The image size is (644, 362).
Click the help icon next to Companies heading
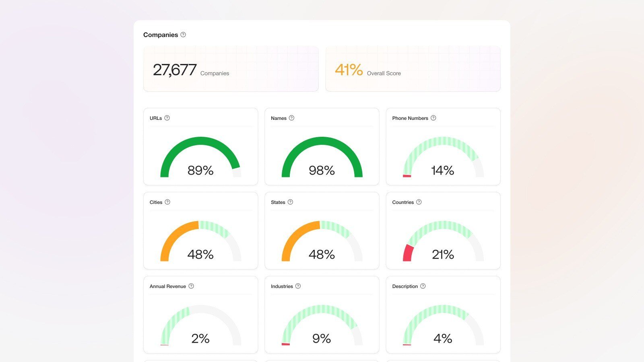pyautogui.click(x=183, y=35)
